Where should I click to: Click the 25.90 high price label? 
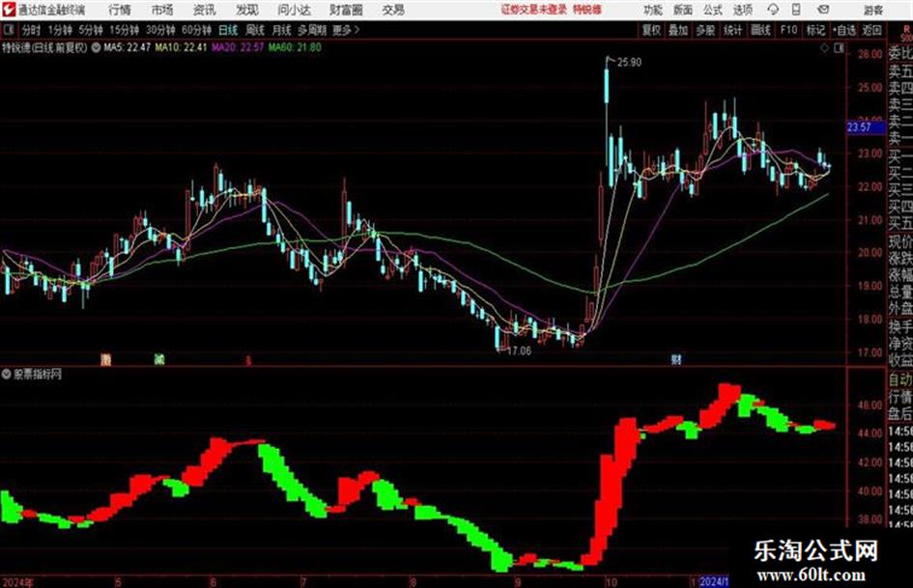pyautogui.click(x=629, y=63)
